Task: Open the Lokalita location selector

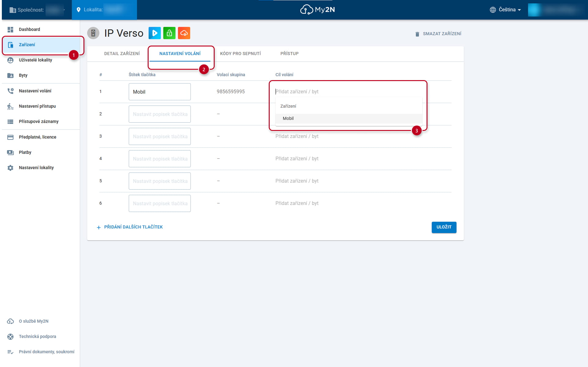Action: (104, 10)
